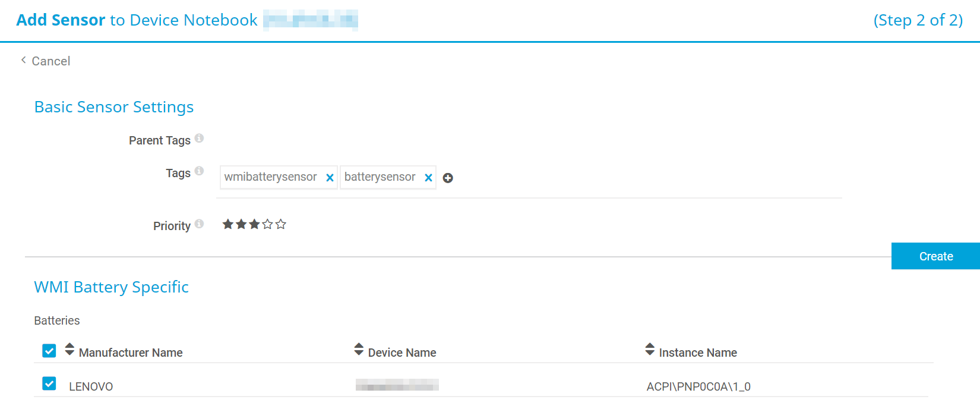Set priority to four stars
980x415 pixels.
click(x=268, y=224)
